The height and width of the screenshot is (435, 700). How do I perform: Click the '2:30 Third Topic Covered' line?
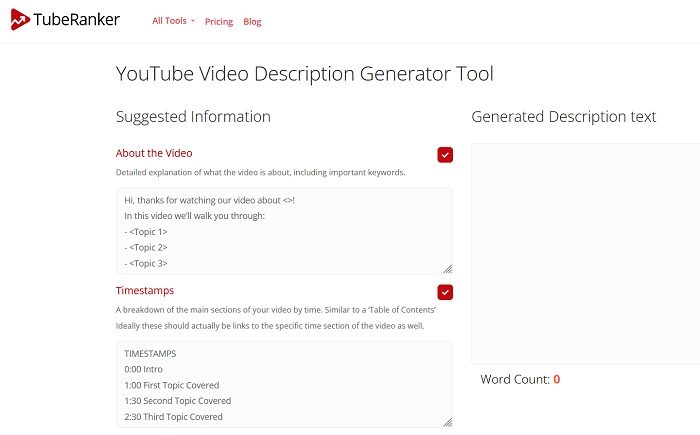173,417
